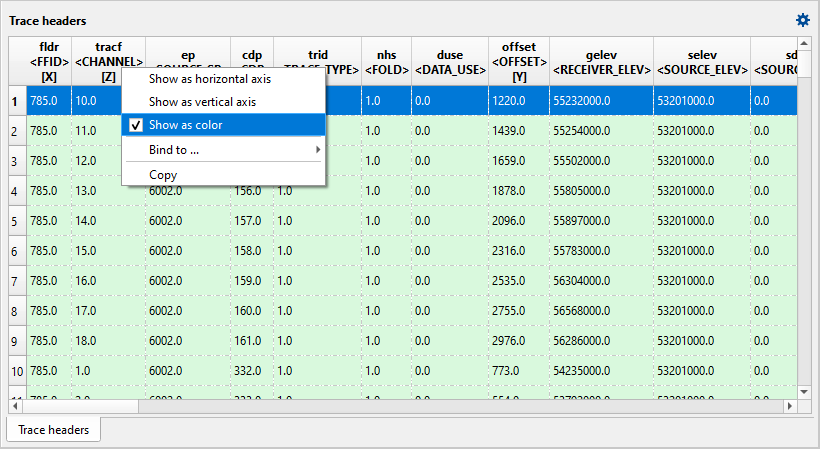The image size is (820, 449).
Task: Select Copy from the context menu
Action: (163, 175)
